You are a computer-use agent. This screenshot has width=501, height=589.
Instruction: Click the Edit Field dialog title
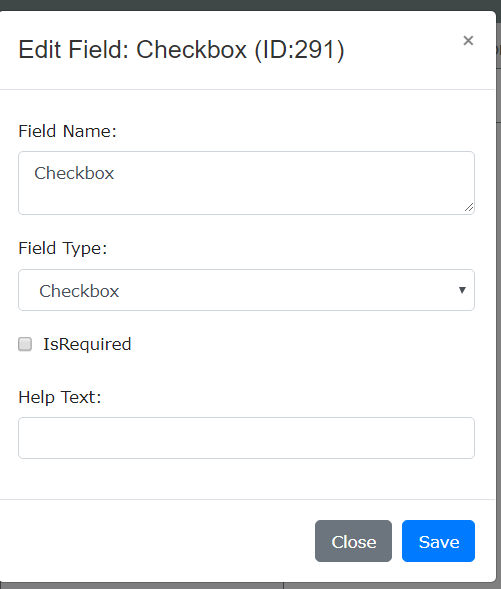point(181,50)
